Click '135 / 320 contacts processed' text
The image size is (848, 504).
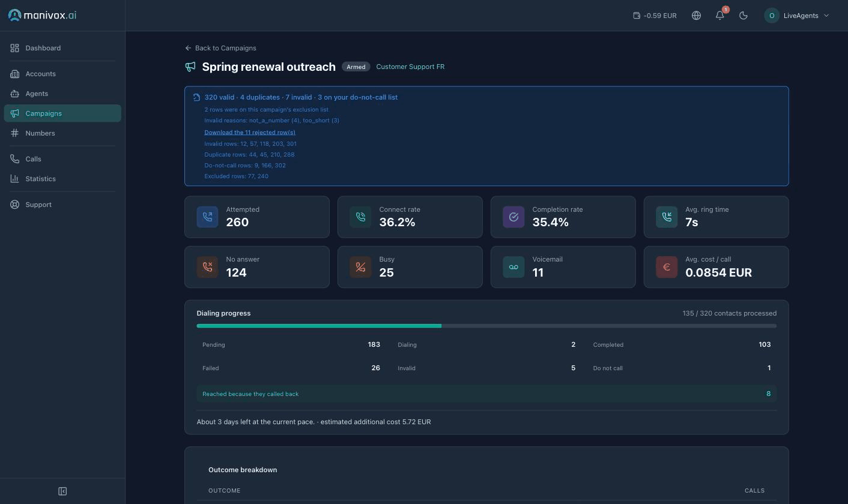[729, 313]
